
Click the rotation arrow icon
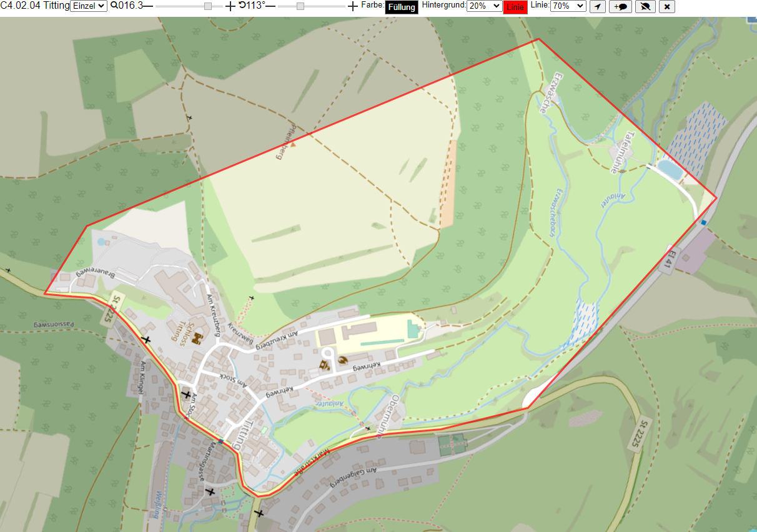(x=242, y=5)
